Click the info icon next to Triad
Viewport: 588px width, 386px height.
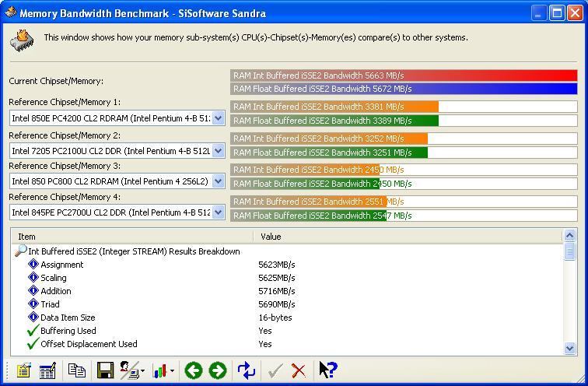pos(33,304)
